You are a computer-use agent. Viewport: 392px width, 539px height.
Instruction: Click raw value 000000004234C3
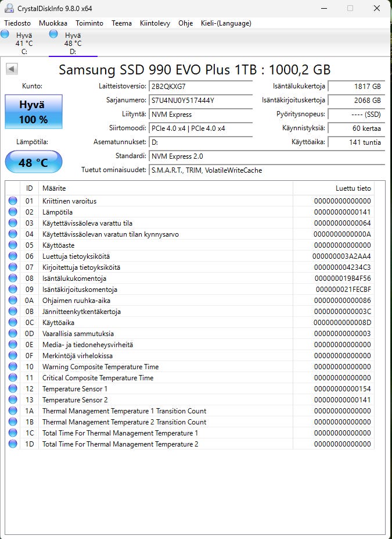pos(342,267)
